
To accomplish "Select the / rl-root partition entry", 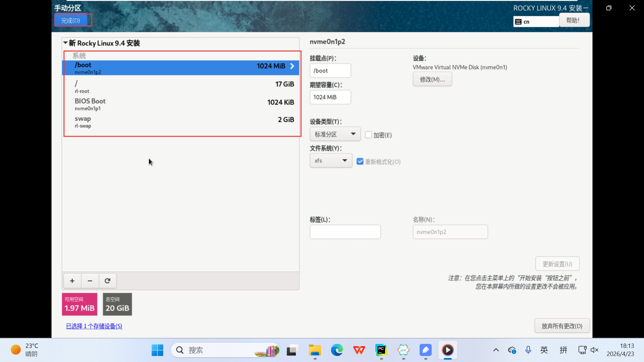I will (x=181, y=86).
